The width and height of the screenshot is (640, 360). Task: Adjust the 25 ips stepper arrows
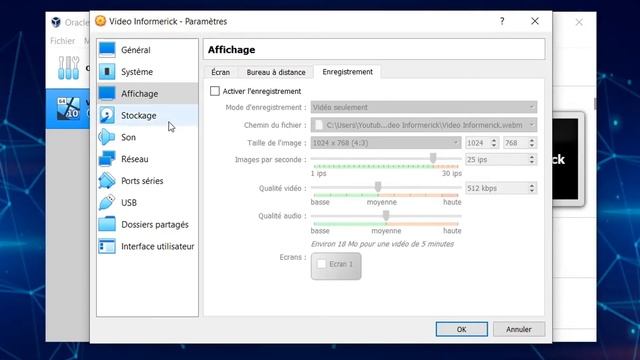(531, 160)
